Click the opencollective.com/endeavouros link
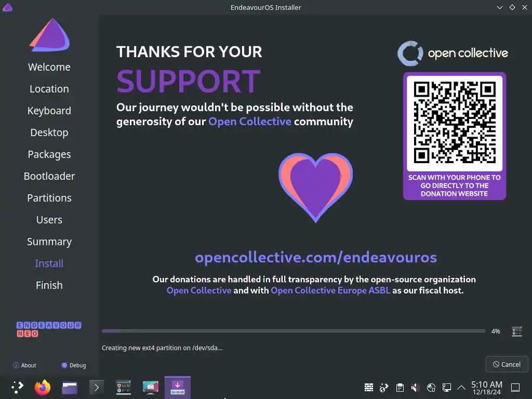Image resolution: width=532 pixels, height=399 pixels. coord(316,258)
